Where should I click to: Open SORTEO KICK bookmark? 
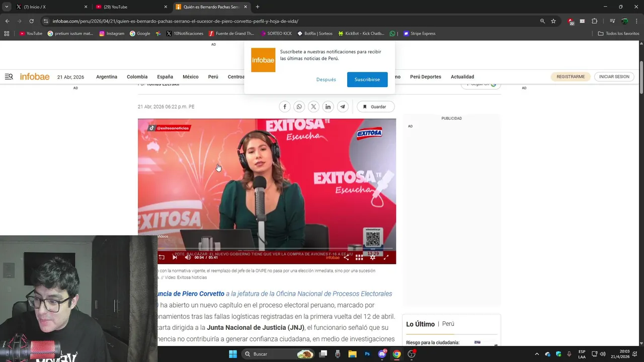pos(276,33)
